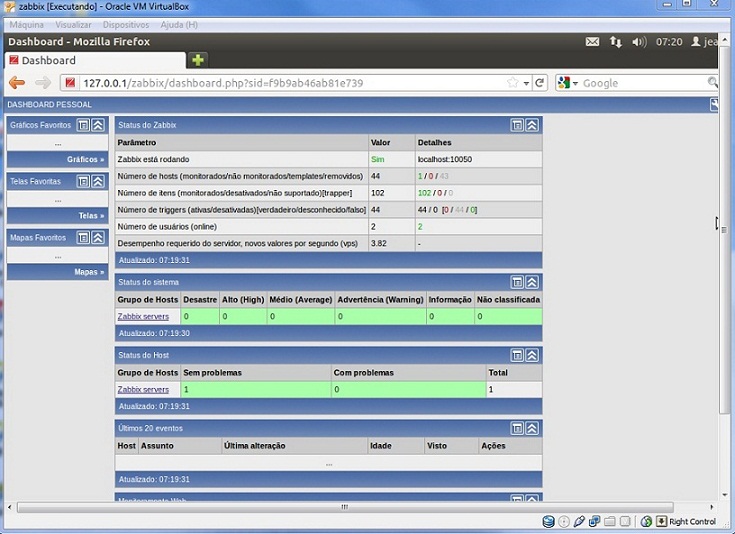Click the Telas » link
The image size is (735, 534).
(x=91, y=216)
